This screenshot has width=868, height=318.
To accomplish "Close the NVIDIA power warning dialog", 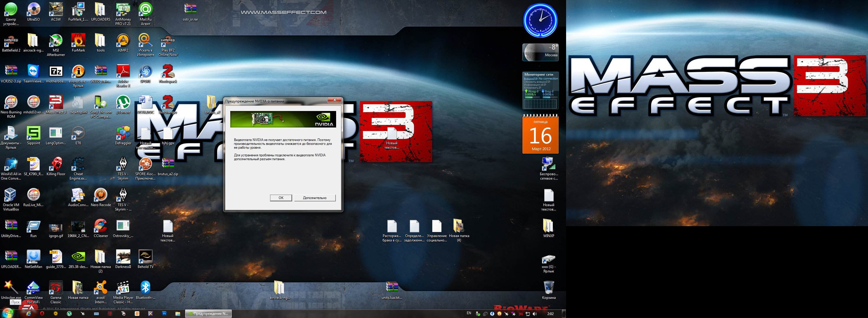I will click(x=335, y=100).
